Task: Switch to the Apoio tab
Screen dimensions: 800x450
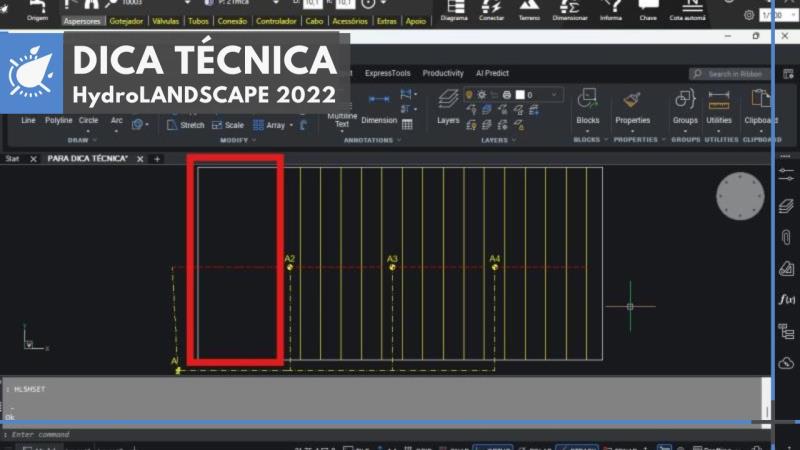Action: (416, 21)
